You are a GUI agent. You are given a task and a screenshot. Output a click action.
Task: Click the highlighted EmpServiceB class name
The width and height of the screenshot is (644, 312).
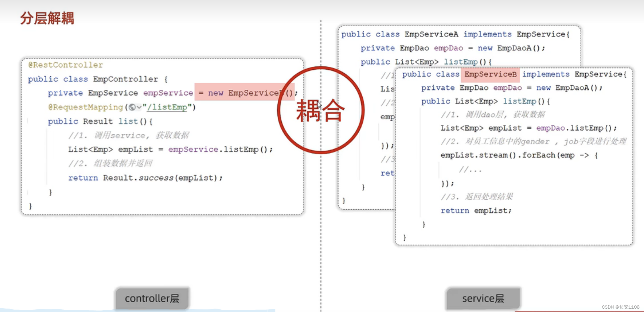click(490, 74)
